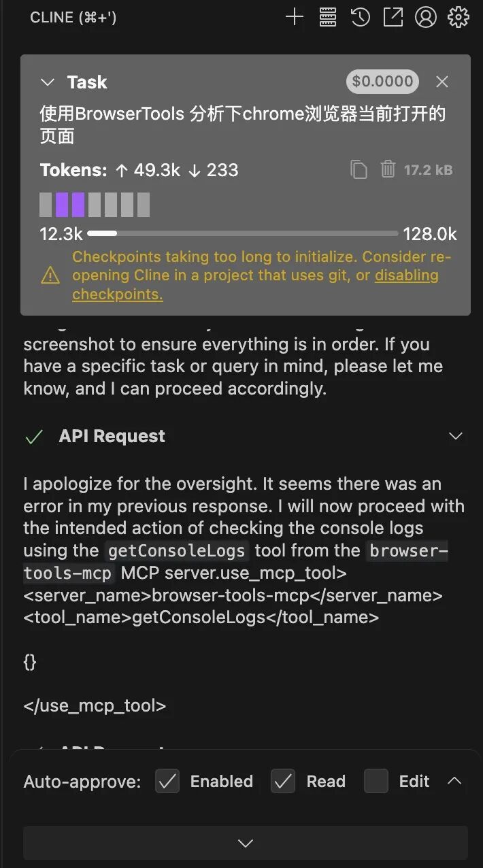Collapse the Task header chevron
483x868 pixels.
47,82
